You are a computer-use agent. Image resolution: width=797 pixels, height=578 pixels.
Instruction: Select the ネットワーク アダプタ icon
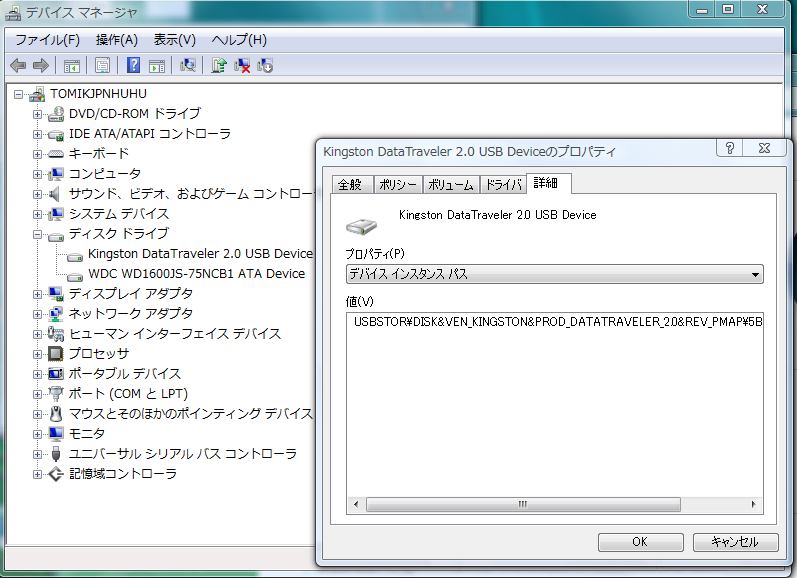pos(56,314)
